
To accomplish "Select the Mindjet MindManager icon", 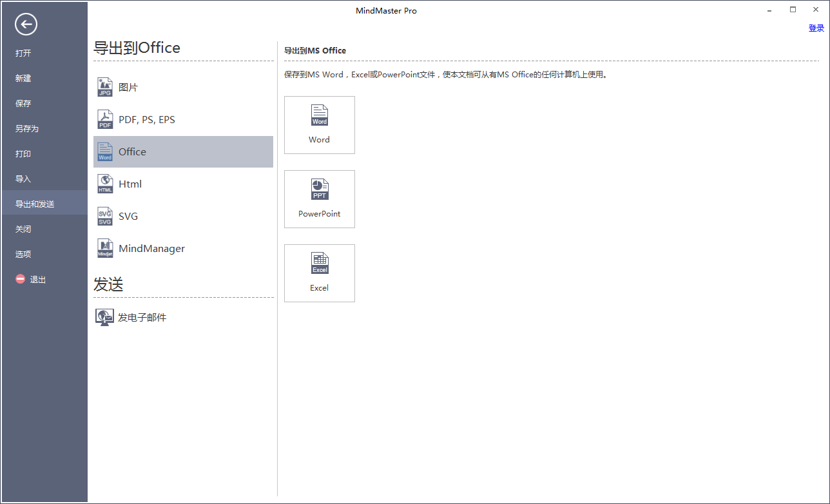I will (105, 248).
